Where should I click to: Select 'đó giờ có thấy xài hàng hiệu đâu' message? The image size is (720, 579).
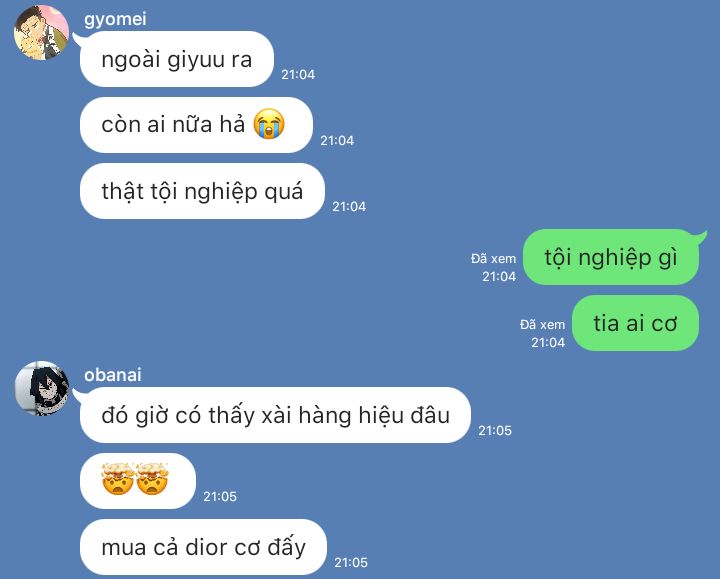276,415
